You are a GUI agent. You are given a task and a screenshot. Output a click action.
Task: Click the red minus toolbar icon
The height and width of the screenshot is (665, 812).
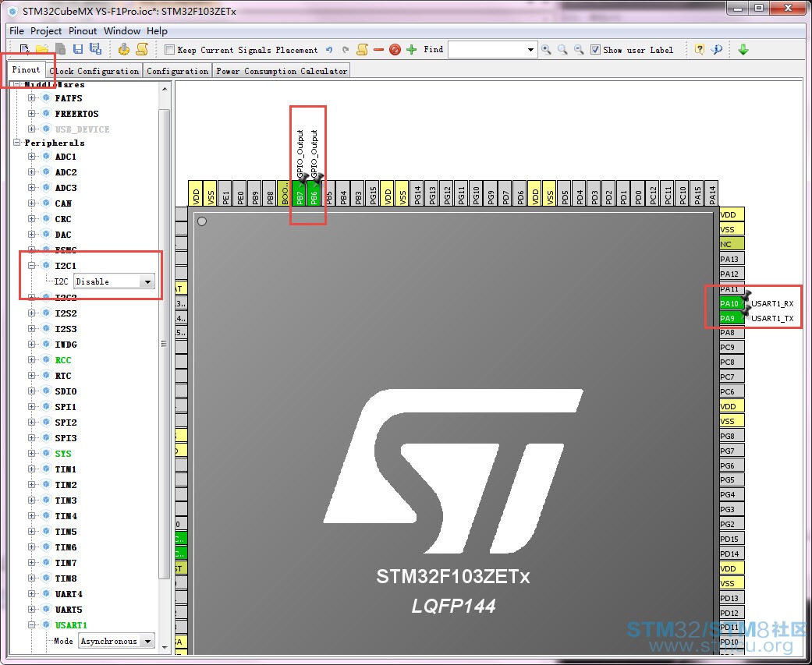[x=378, y=50]
